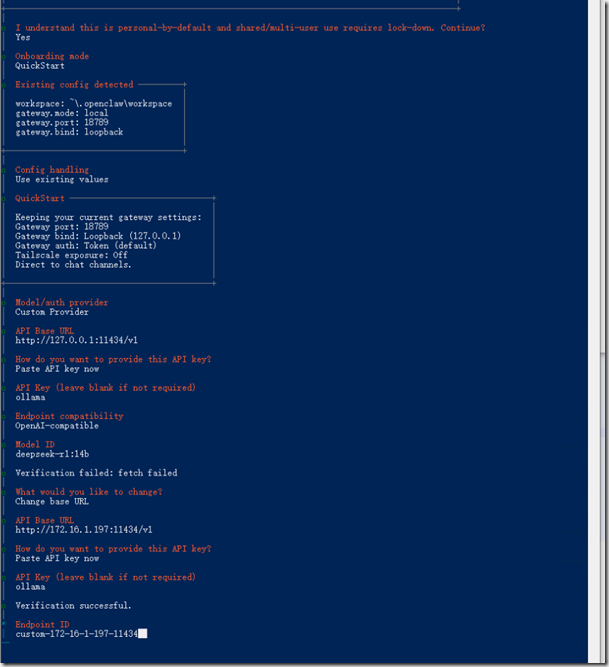Click the 'Yes' answer under Continue prompt
609x667 pixels.
[22, 37]
